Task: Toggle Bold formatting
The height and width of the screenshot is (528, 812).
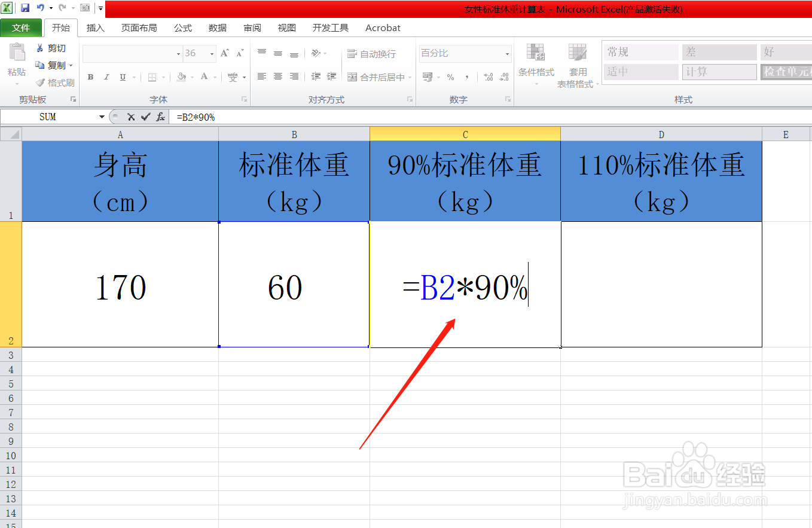Action: click(x=90, y=77)
